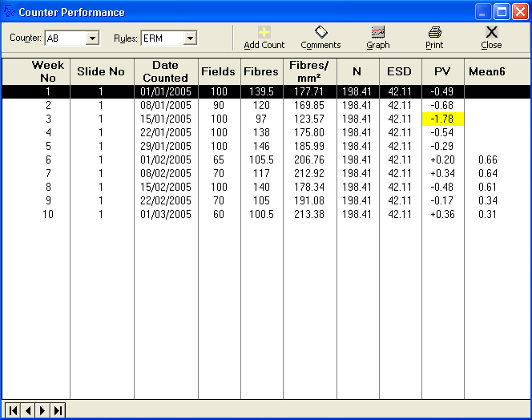Click the Slide No column header
532x420 pixels.
tap(102, 71)
